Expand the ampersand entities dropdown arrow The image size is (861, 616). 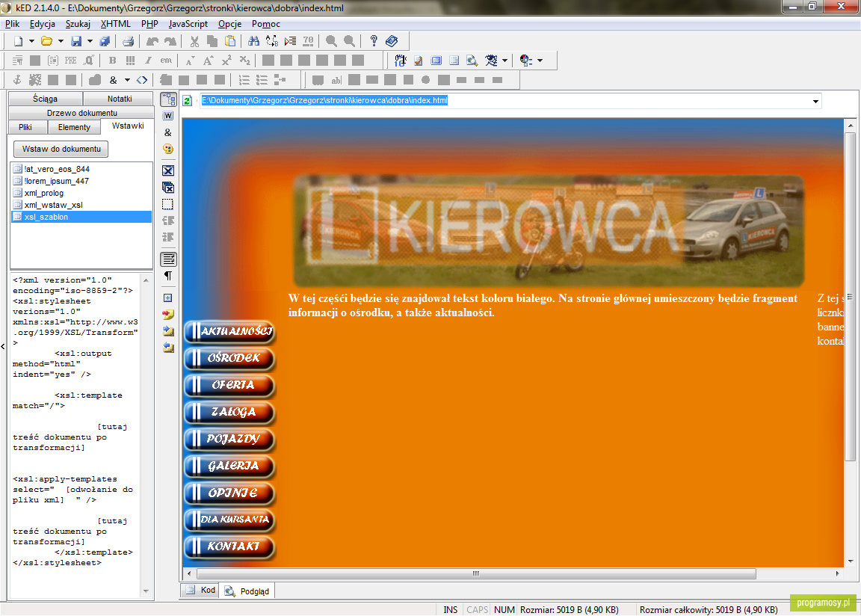pyautogui.click(x=127, y=80)
